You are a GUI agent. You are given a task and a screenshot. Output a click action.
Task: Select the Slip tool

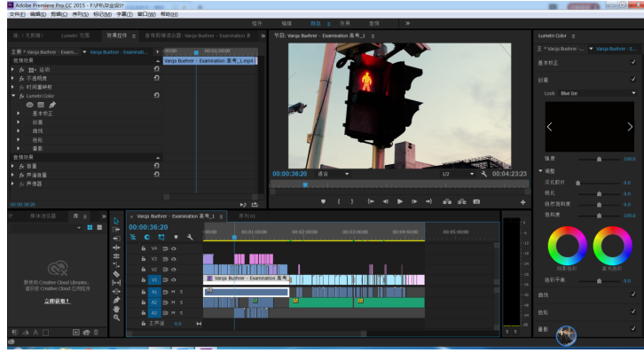point(116,282)
